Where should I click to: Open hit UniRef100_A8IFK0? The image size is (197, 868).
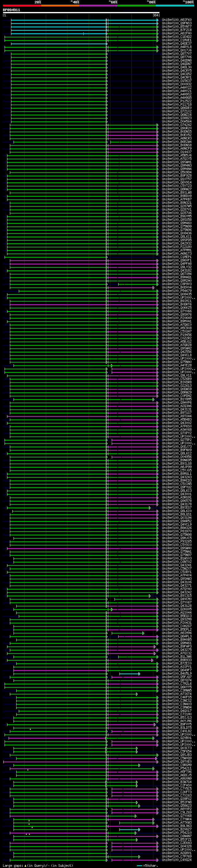coord(177,20)
